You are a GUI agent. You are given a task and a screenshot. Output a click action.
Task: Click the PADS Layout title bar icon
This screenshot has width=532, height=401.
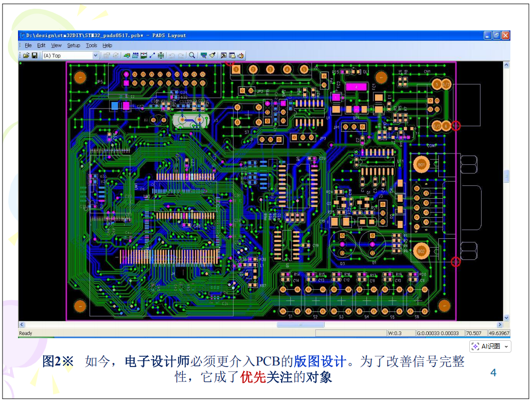click(x=22, y=36)
